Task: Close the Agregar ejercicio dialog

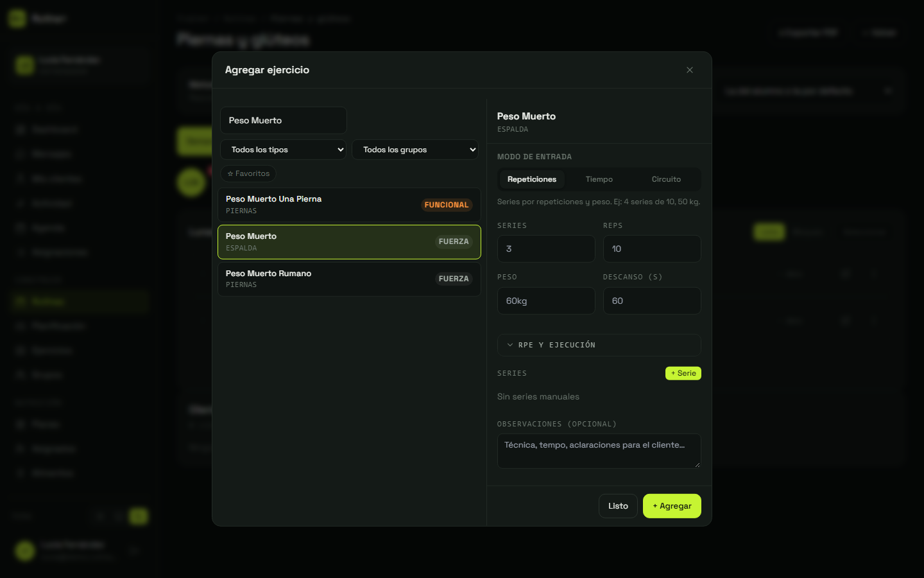Action: tap(690, 70)
